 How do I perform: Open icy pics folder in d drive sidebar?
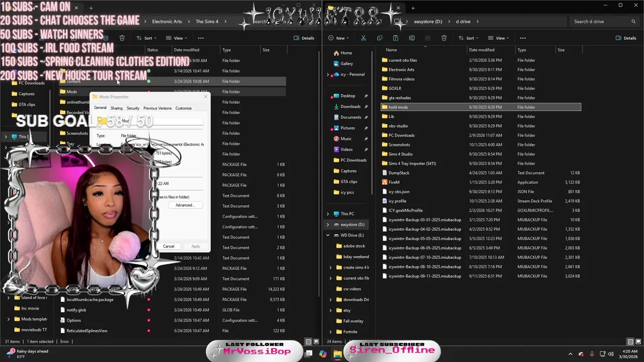[347, 192]
